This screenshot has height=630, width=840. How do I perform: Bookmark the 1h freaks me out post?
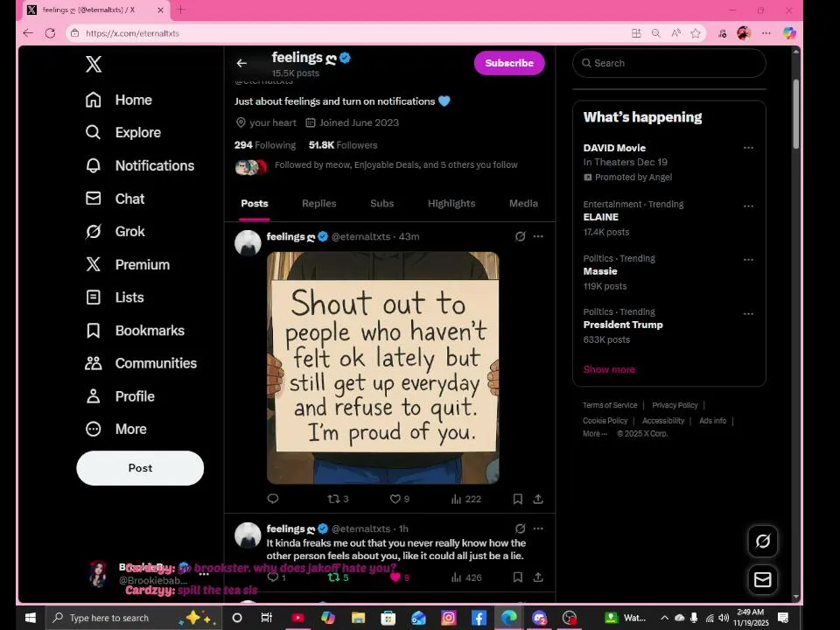tap(517, 577)
